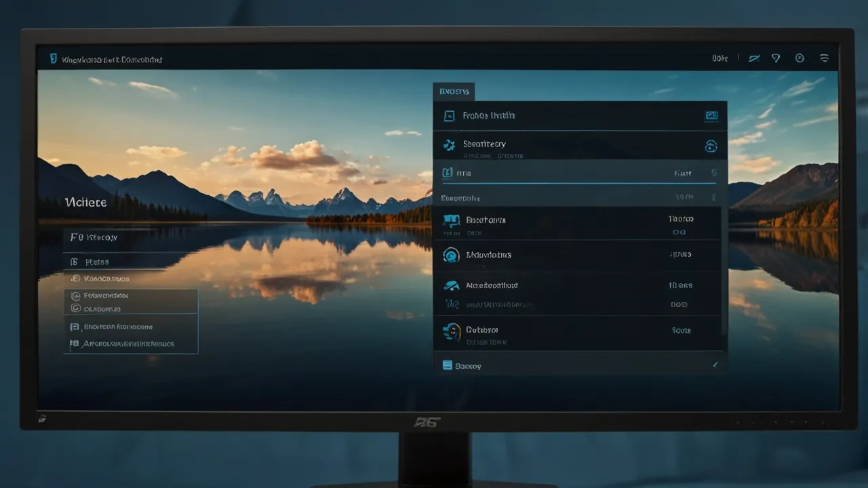The image size is (868, 488).
Task: Select the lower radio circle in left menu box
Action: click(x=76, y=308)
